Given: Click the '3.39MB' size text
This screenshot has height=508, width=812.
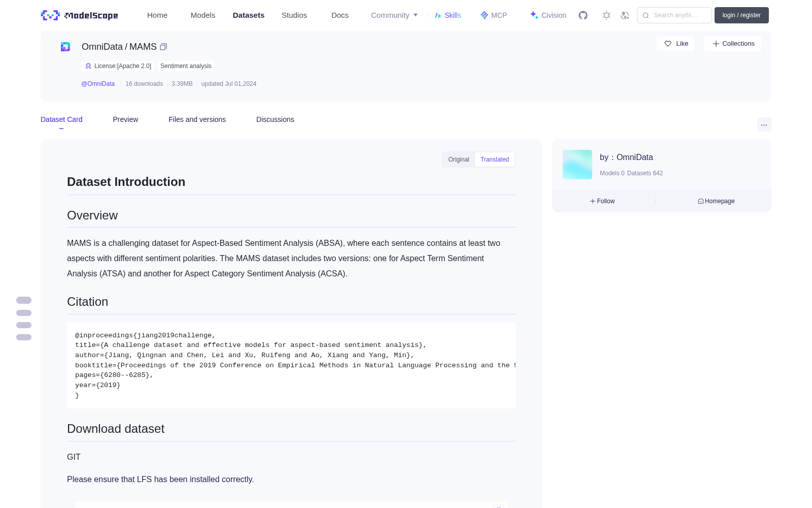Looking at the screenshot, I should point(182,84).
